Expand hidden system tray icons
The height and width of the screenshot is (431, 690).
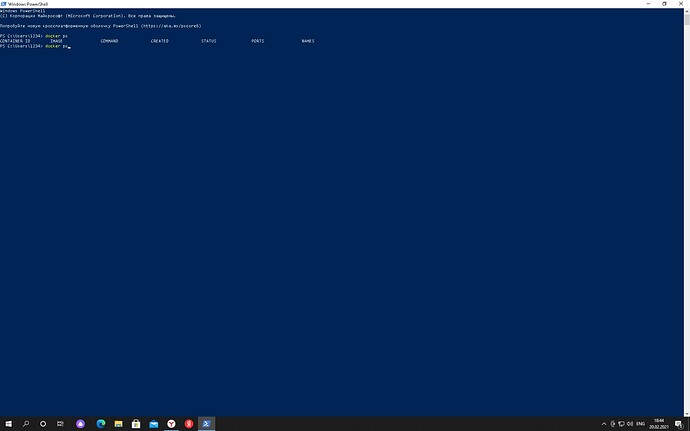point(605,424)
